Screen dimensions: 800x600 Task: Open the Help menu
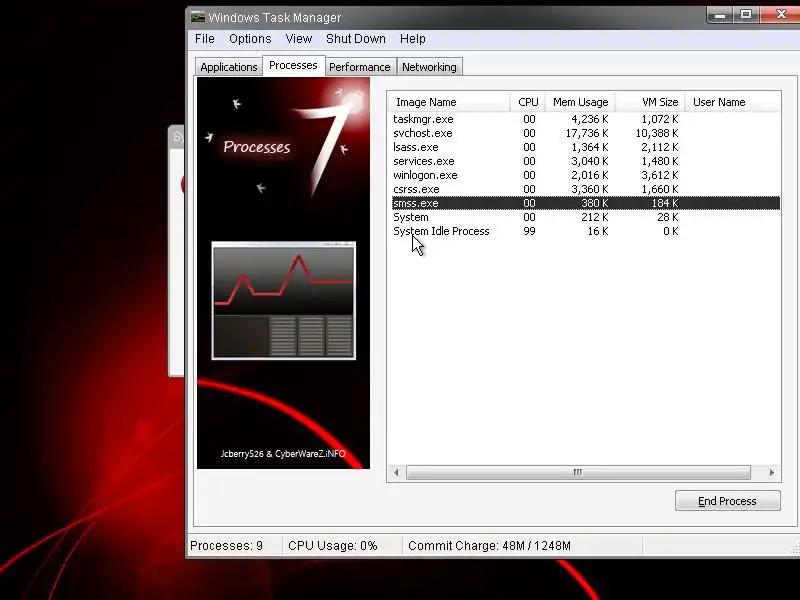[413, 39]
